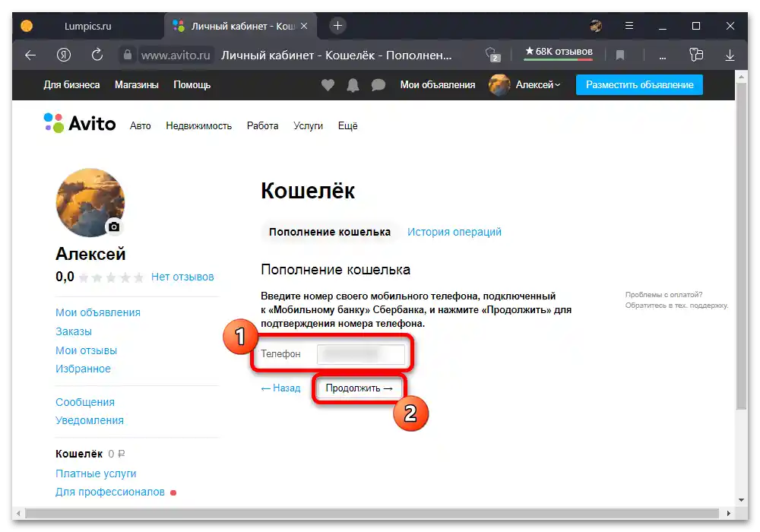Open Мои объявления in sidebar

pyautogui.click(x=98, y=312)
